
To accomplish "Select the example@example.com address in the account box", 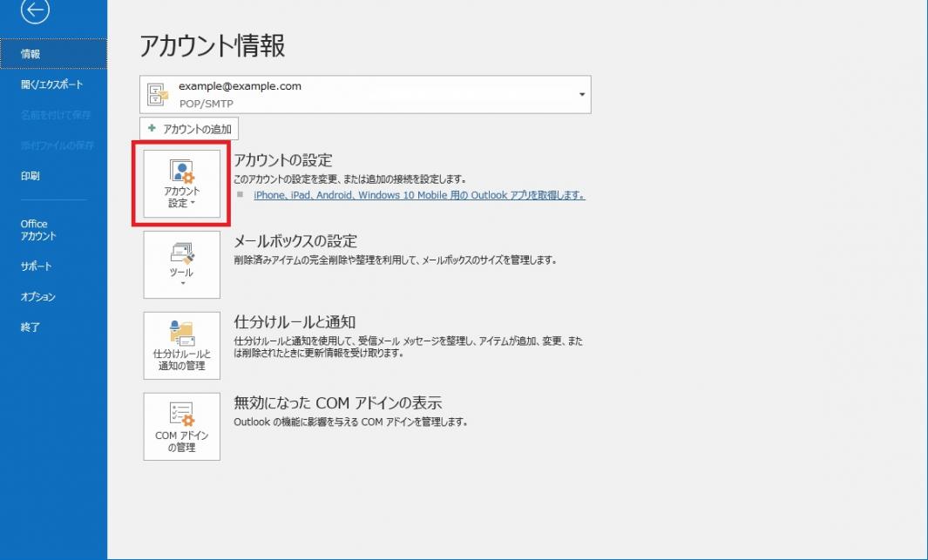I will pos(240,86).
